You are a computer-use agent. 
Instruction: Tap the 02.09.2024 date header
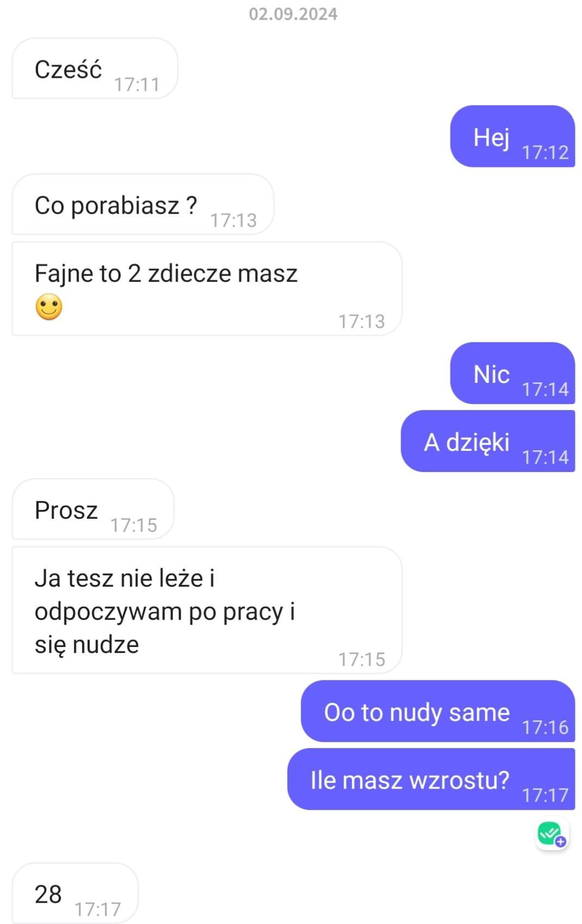click(293, 14)
